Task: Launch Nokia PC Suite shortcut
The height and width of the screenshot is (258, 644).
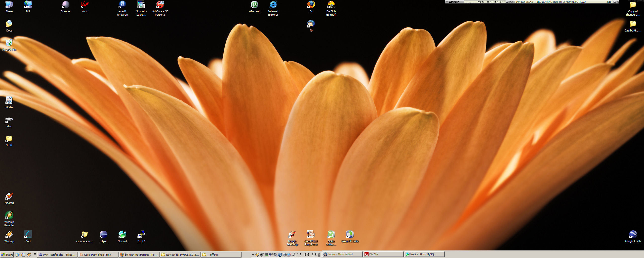Action: click(x=350, y=237)
